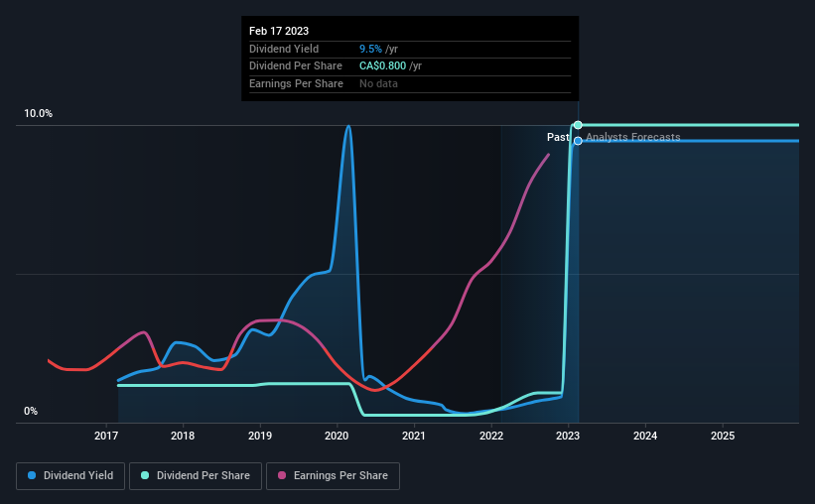This screenshot has width=815, height=504.
Task: Select the blue Dividend Yield data point marker
Action: (x=578, y=141)
